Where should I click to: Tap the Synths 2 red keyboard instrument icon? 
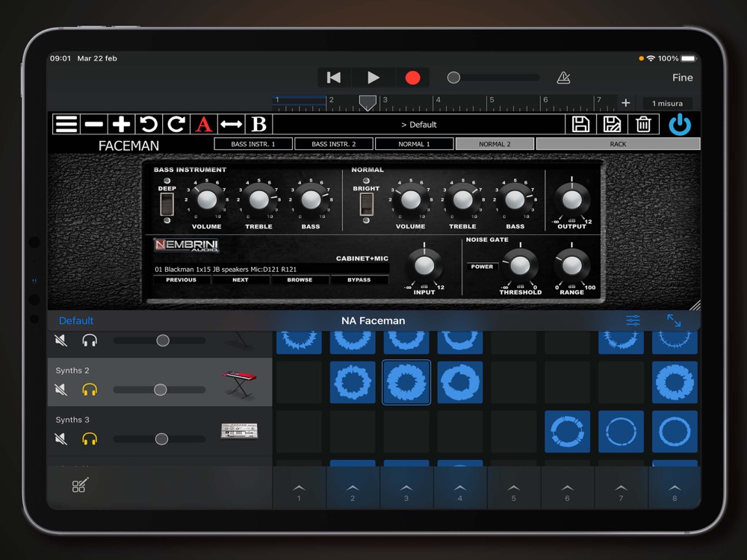click(239, 384)
